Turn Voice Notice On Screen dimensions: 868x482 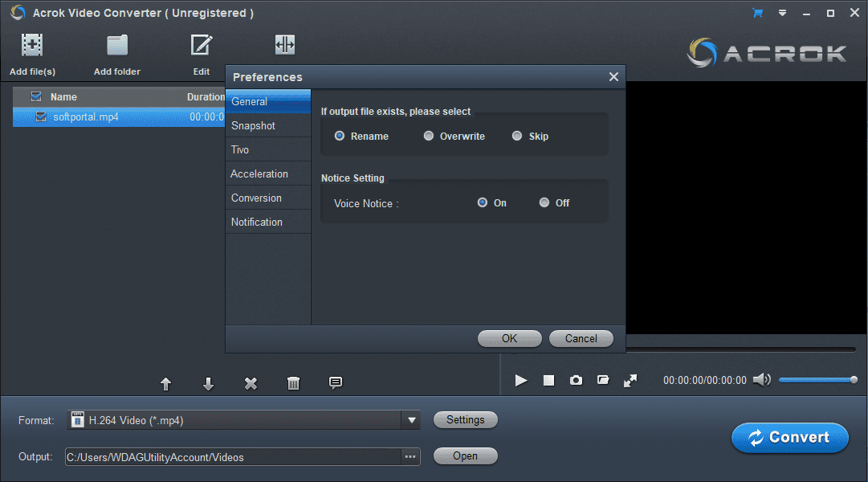click(x=482, y=202)
